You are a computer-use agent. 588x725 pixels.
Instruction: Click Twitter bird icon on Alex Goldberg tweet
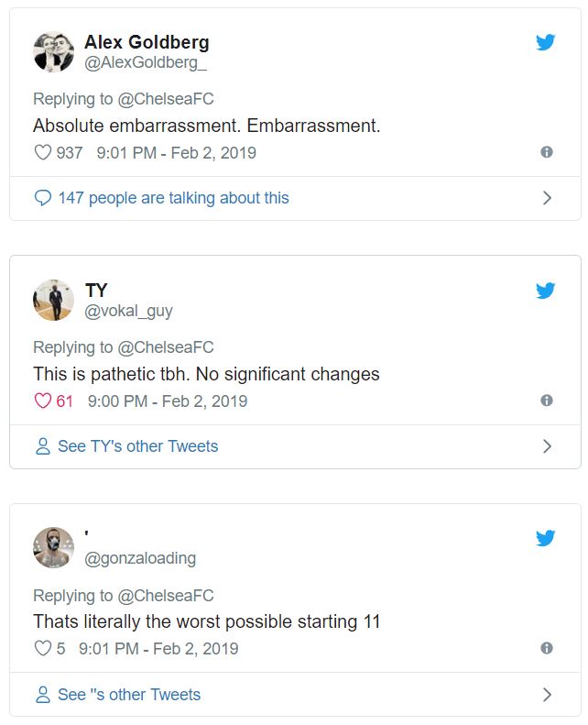coord(546,42)
